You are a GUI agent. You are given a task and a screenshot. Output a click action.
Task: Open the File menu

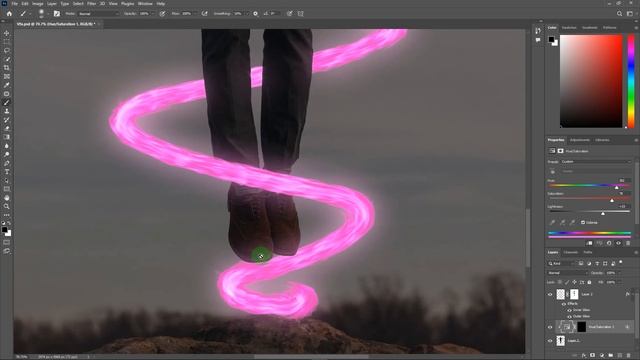point(15,4)
